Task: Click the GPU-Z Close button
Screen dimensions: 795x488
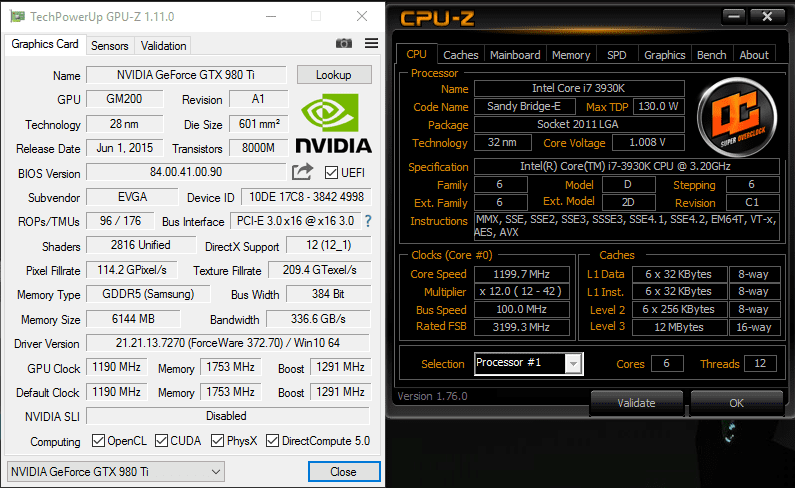Action: tap(344, 472)
